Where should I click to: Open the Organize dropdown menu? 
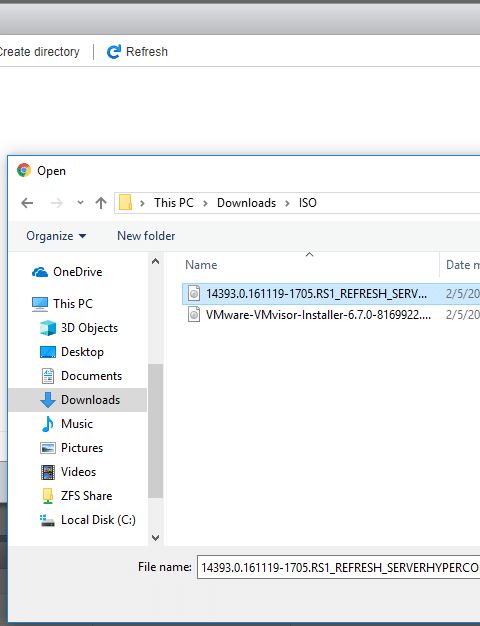pyautogui.click(x=56, y=236)
